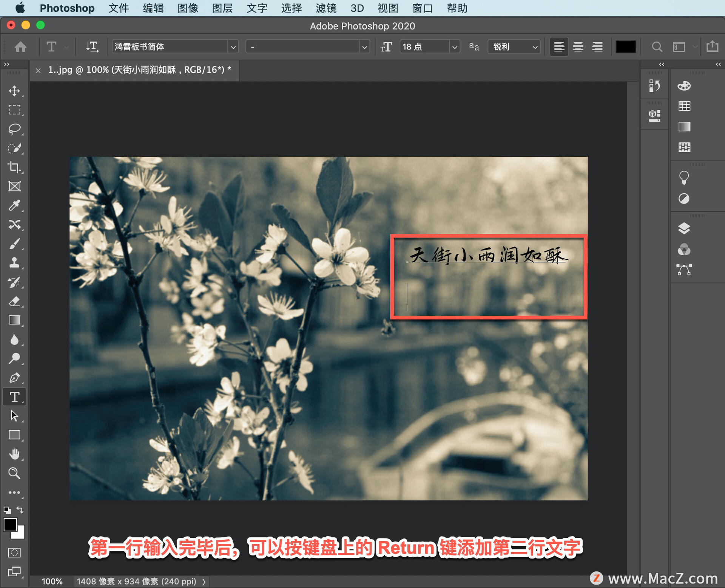This screenshot has height=588, width=725.
Task: Open the 图层 menu
Action: pyautogui.click(x=222, y=8)
